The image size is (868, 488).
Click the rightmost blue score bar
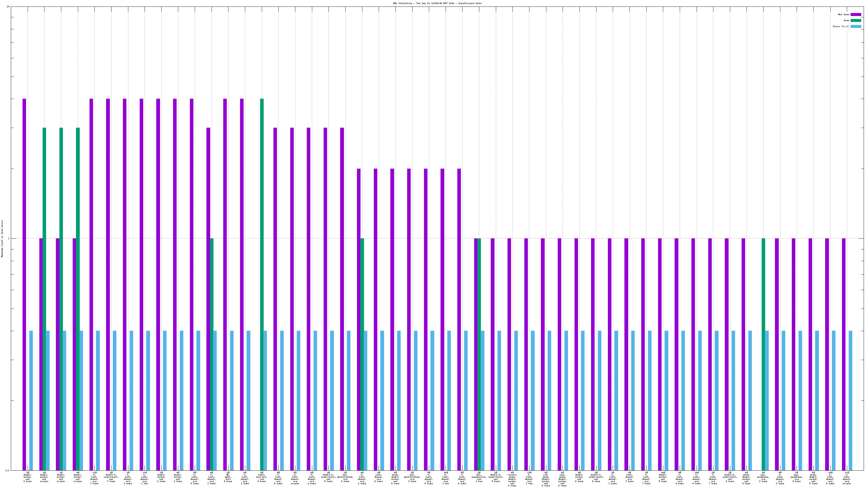pyautogui.click(x=850, y=400)
